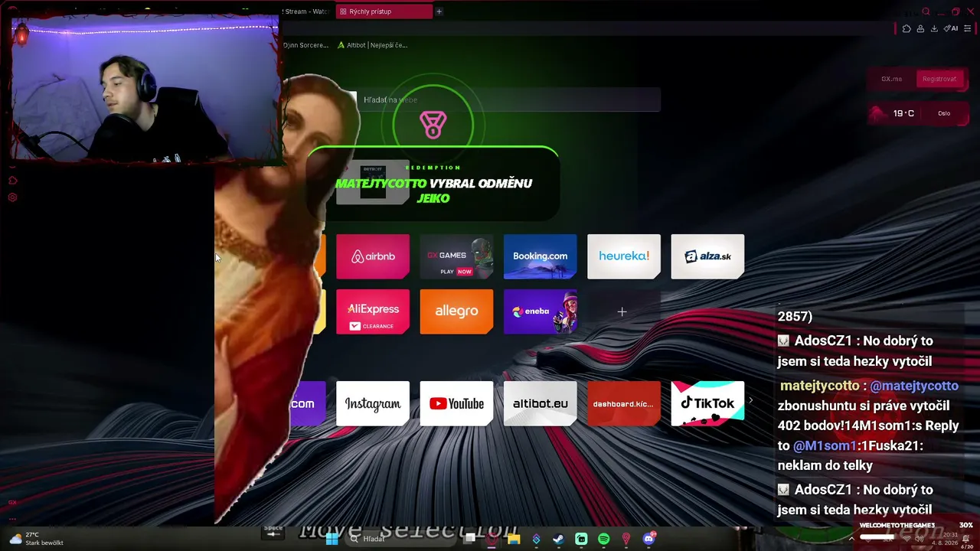Open a new tab with plus button
Screen dimensions: 980x551
pyautogui.click(x=439, y=11)
